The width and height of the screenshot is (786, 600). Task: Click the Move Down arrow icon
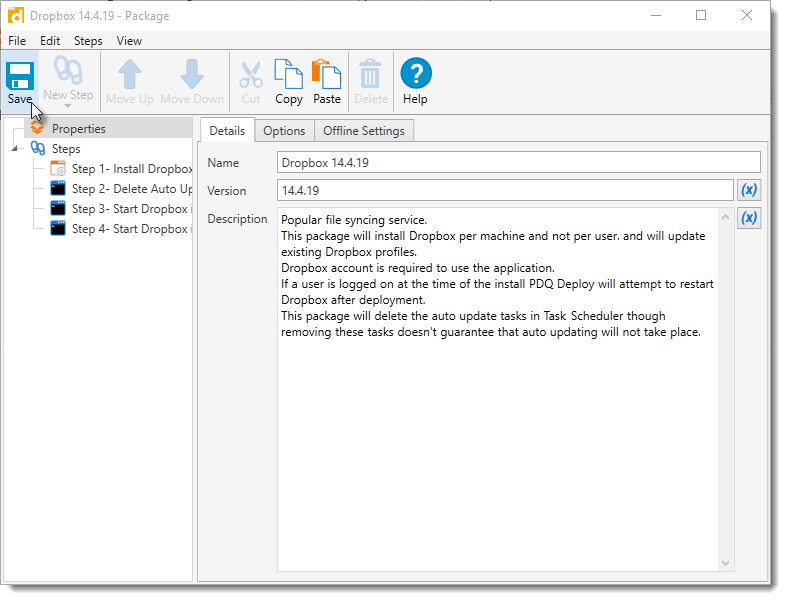[x=192, y=75]
